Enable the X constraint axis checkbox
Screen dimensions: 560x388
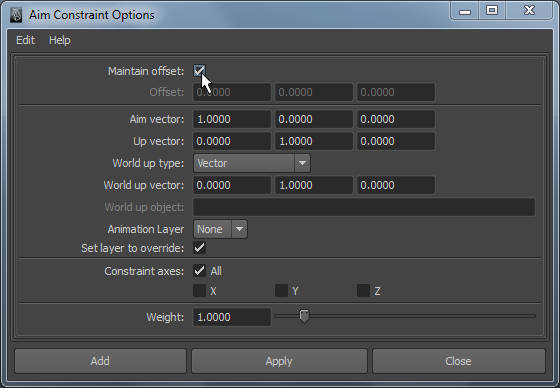coord(199,290)
